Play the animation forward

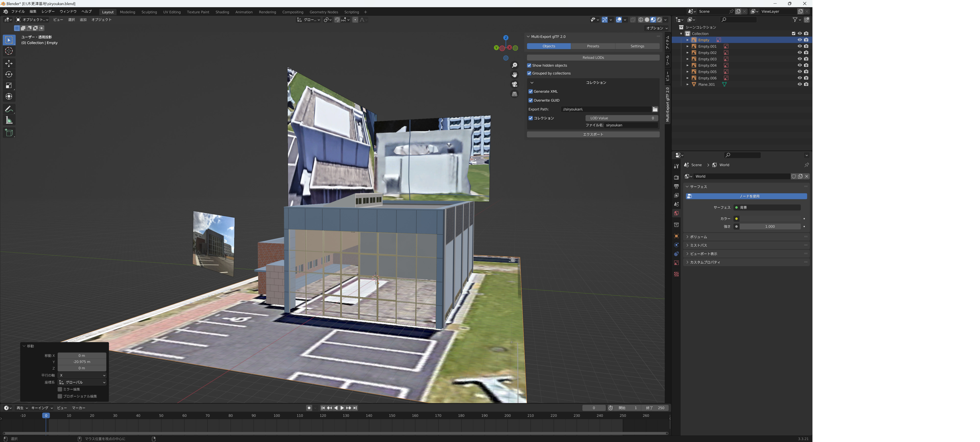click(x=342, y=408)
